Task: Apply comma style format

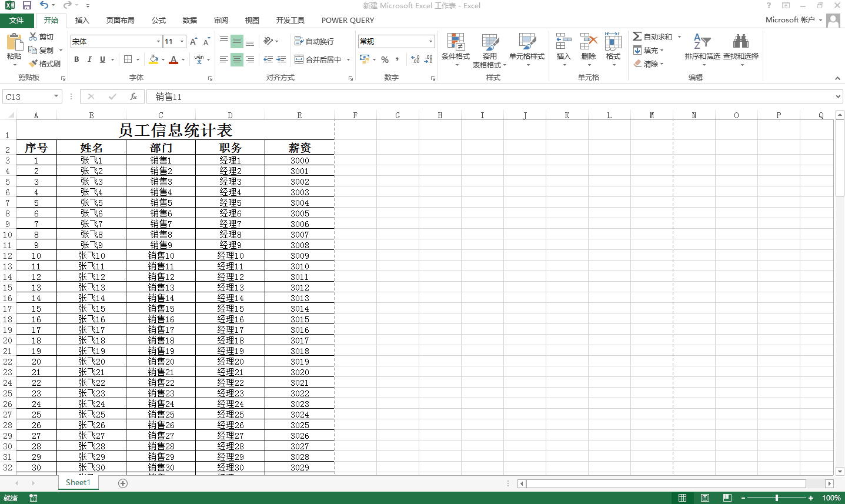Action: click(x=398, y=59)
